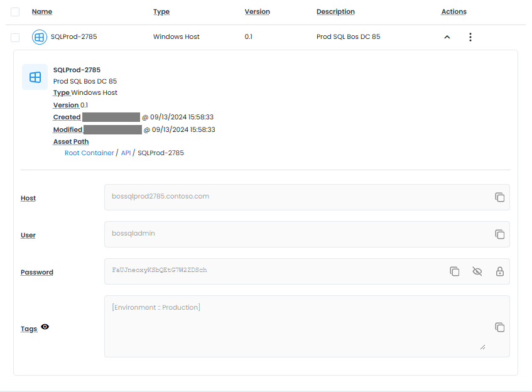Click inside the Host input field

pyautogui.click(x=295, y=197)
